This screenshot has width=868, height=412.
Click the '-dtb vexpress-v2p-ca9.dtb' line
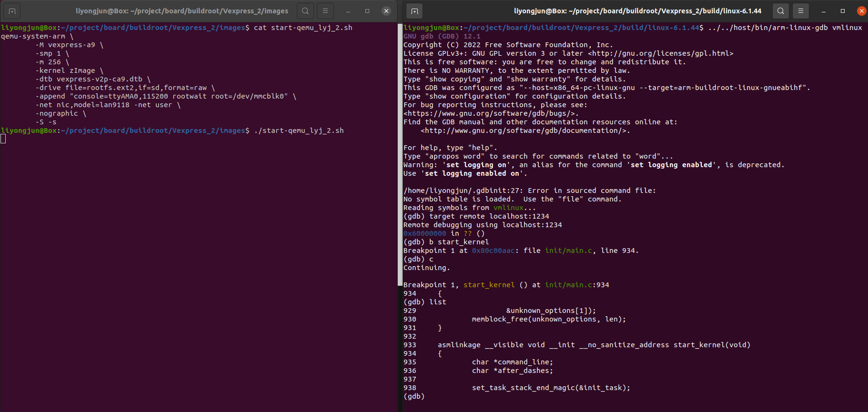click(x=93, y=79)
